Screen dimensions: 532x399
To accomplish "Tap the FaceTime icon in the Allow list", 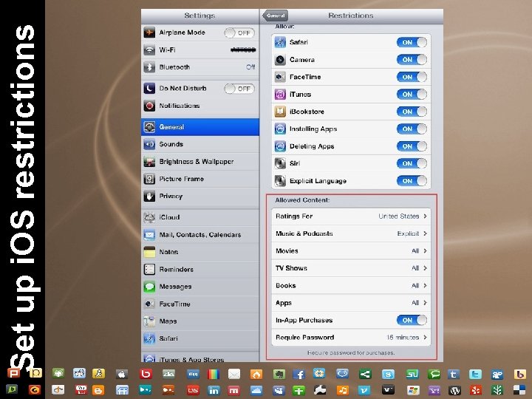I will pos(280,77).
